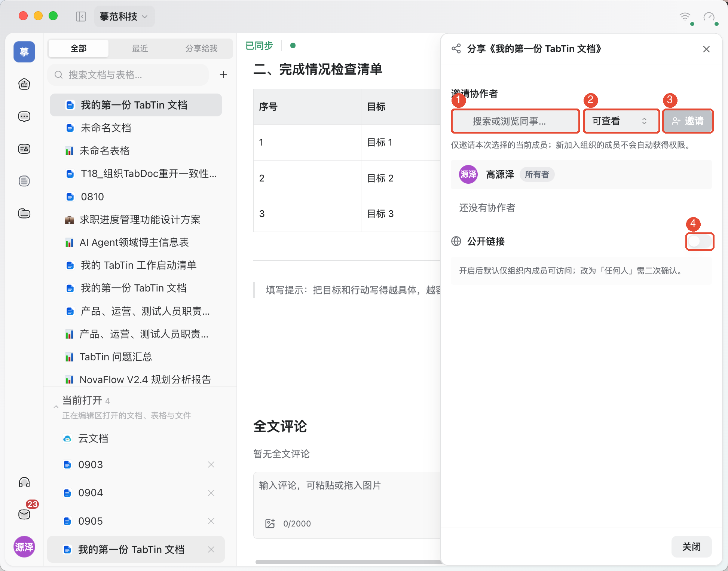This screenshot has width=728, height=571.
Task: Open AI Agent领域博主信息表
Action: pyautogui.click(x=136, y=242)
